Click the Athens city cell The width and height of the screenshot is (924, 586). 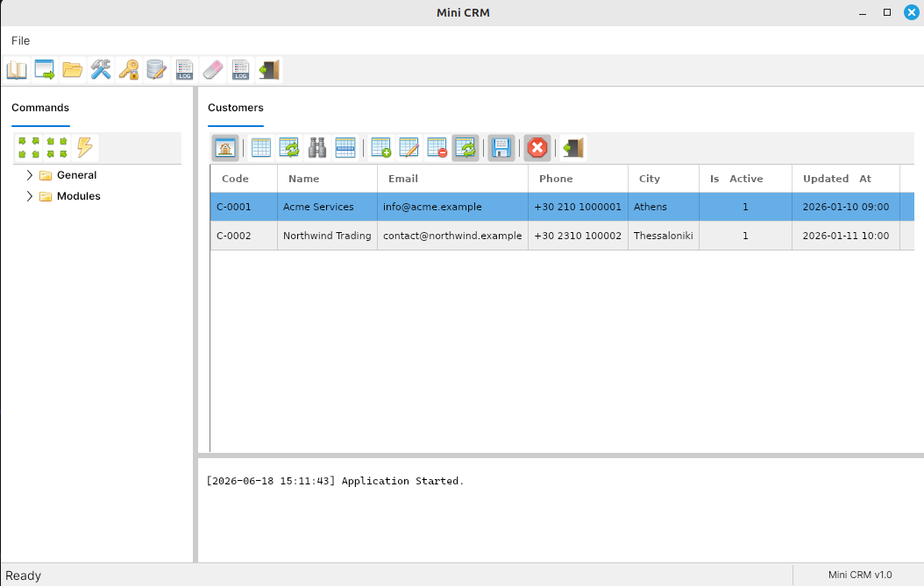(664, 207)
